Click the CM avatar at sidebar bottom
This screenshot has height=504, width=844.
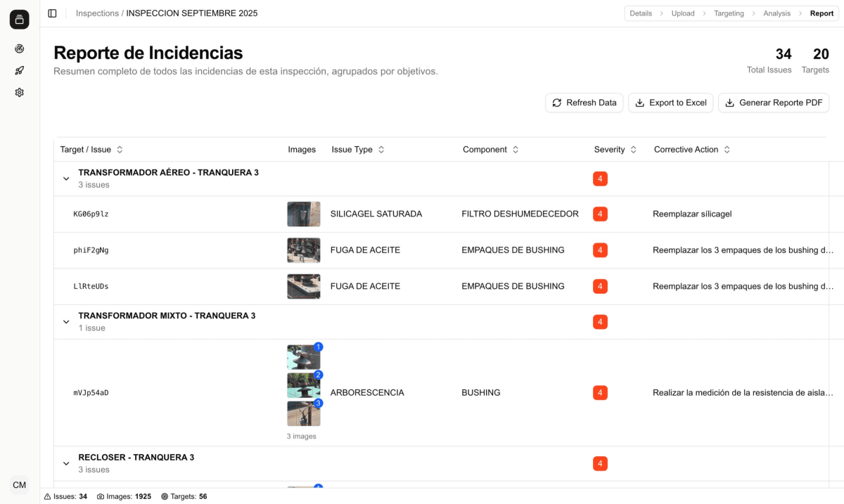pos(19,485)
